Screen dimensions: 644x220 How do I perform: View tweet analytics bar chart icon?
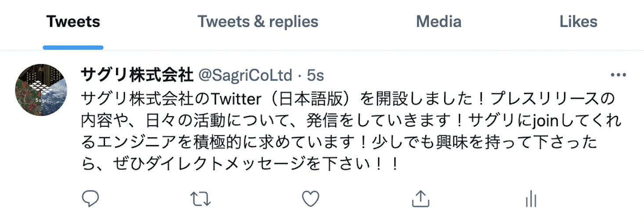point(531,199)
